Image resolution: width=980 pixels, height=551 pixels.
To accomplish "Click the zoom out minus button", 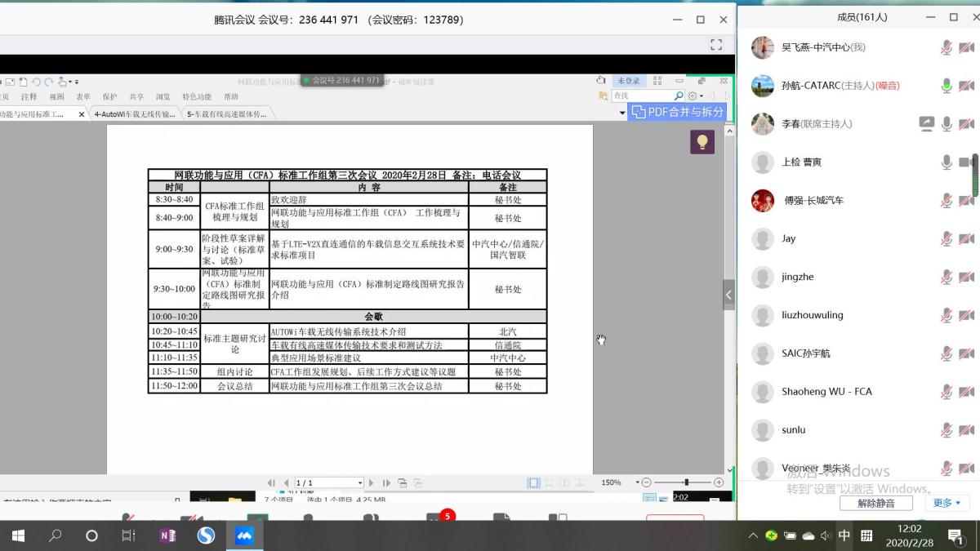I will tap(646, 482).
